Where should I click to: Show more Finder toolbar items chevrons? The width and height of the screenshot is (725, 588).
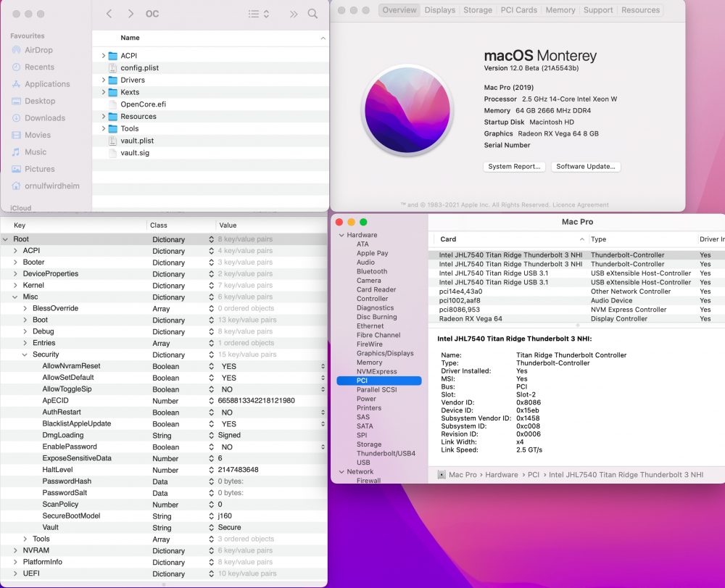(x=294, y=14)
